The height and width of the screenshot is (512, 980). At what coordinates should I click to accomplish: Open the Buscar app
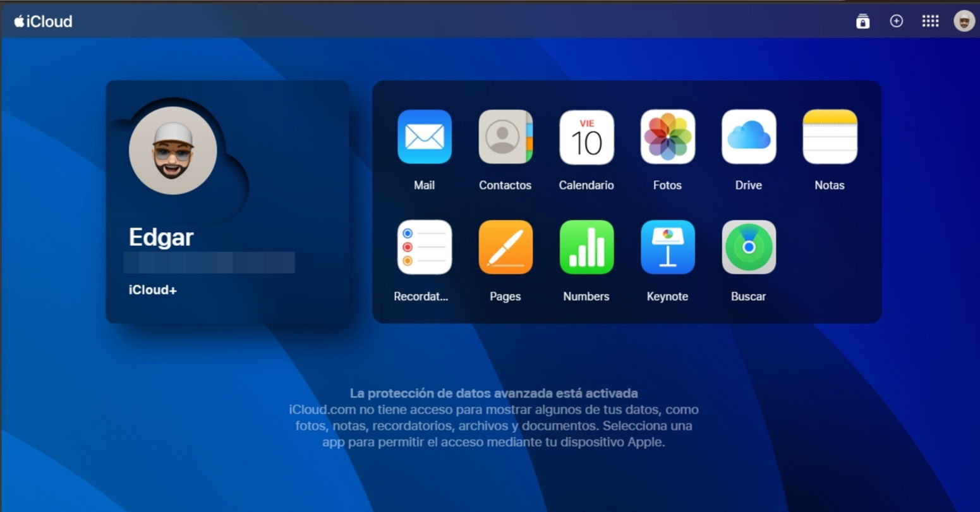point(749,247)
